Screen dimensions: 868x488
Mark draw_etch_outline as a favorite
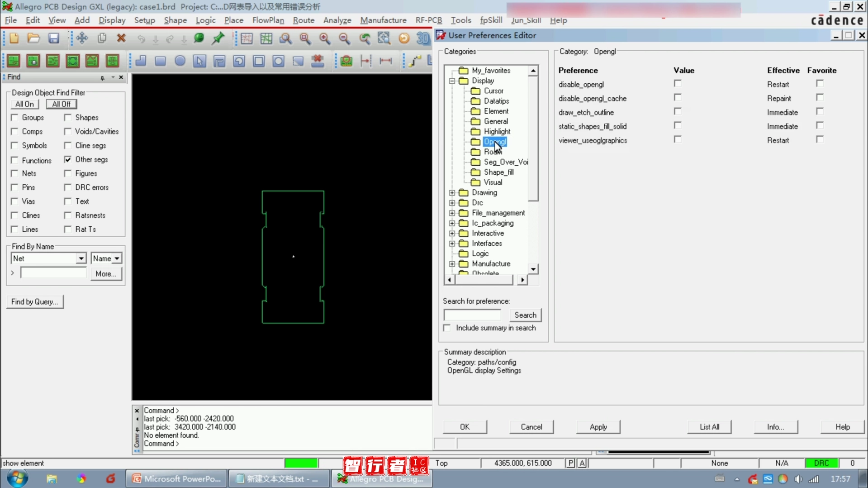click(820, 111)
